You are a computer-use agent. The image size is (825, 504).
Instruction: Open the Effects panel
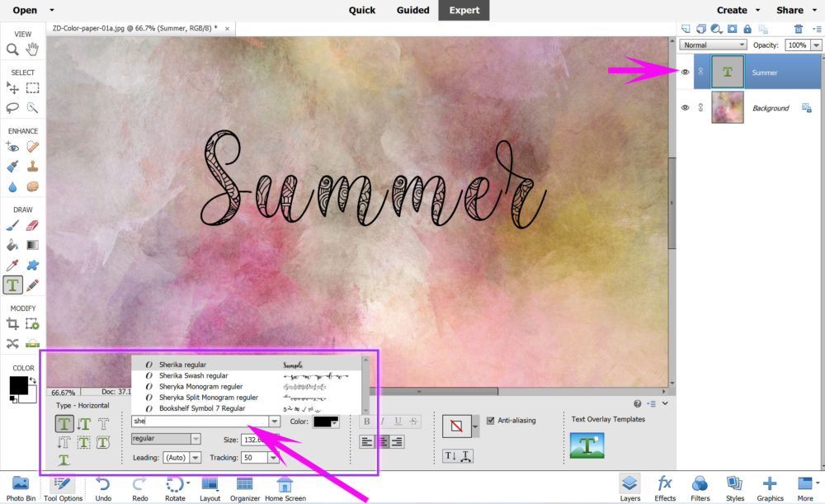click(x=664, y=488)
